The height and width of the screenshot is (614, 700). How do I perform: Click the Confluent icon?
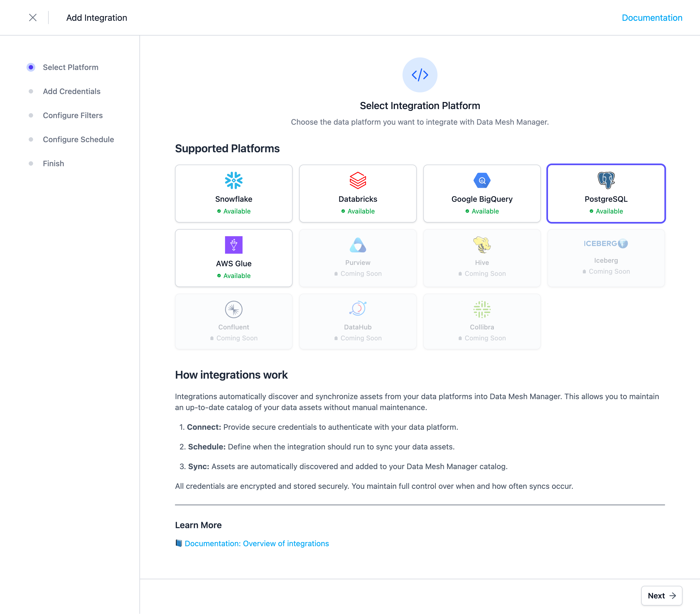point(234,309)
